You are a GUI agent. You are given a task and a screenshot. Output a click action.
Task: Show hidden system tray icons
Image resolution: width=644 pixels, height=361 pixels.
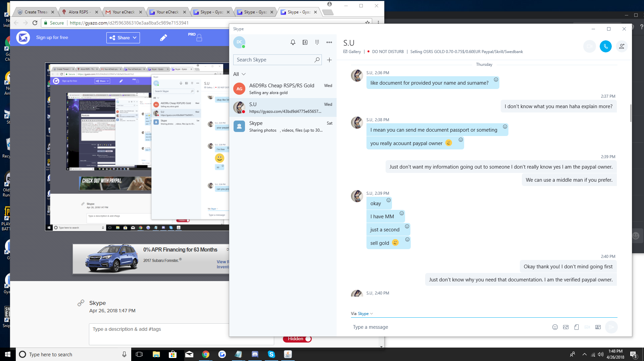pos(585,354)
